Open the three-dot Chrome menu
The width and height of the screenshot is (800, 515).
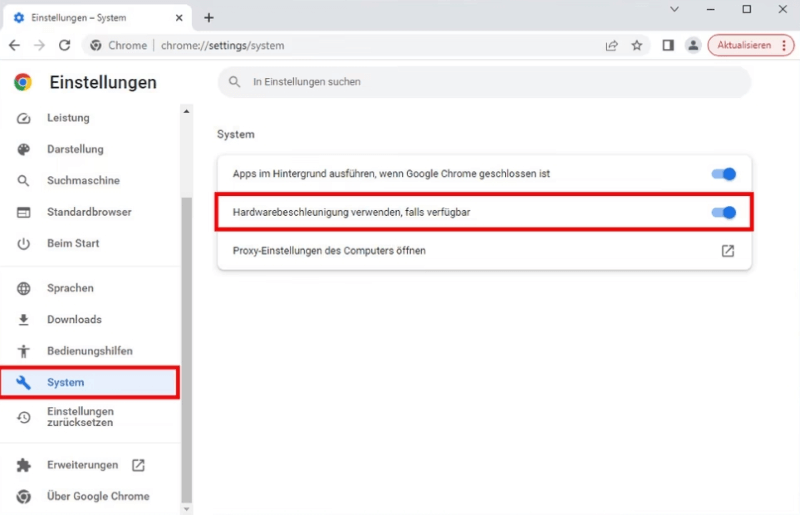click(784, 45)
